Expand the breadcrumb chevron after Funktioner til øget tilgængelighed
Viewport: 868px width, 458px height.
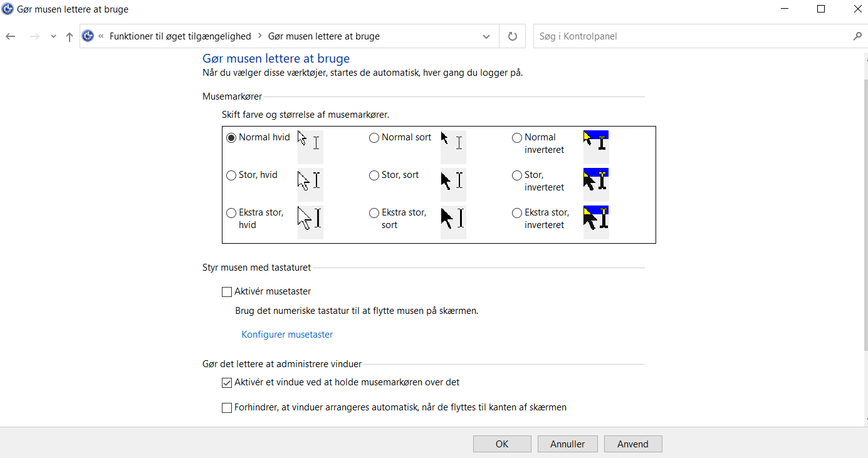coord(259,36)
